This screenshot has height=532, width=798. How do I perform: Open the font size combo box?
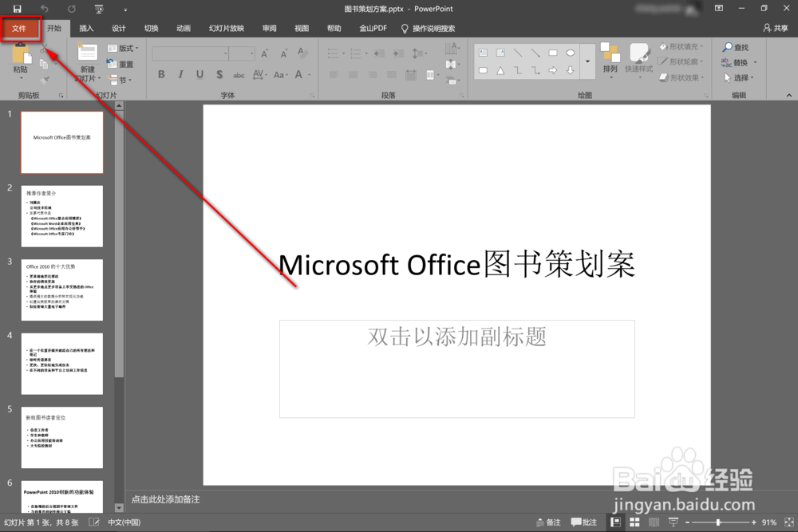[x=242, y=53]
